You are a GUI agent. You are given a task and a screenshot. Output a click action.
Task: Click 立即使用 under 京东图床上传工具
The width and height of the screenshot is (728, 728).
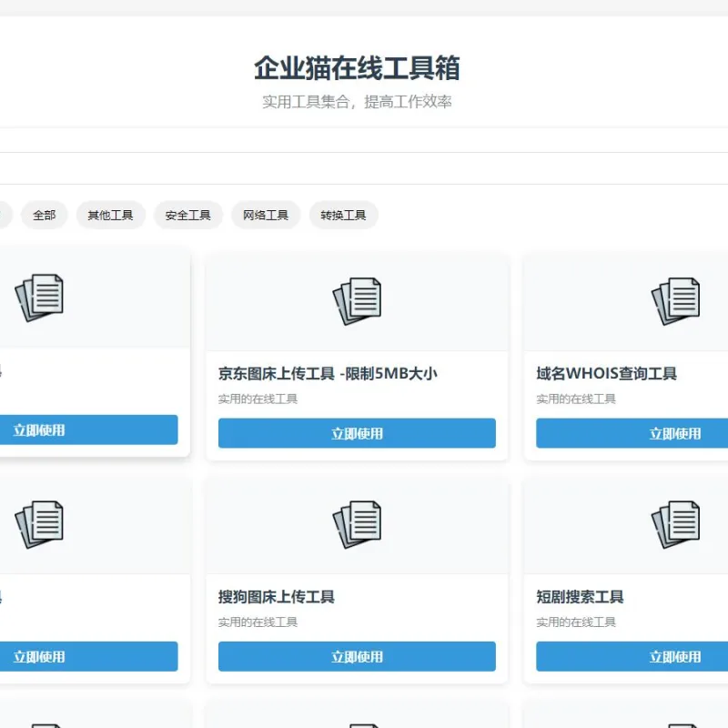[x=357, y=433]
